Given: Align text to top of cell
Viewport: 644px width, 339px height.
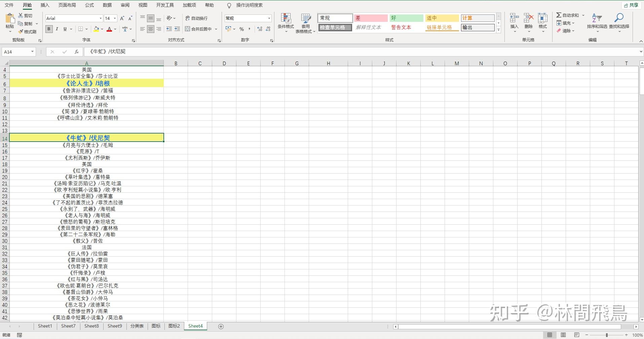Looking at the screenshot, I should (143, 18).
